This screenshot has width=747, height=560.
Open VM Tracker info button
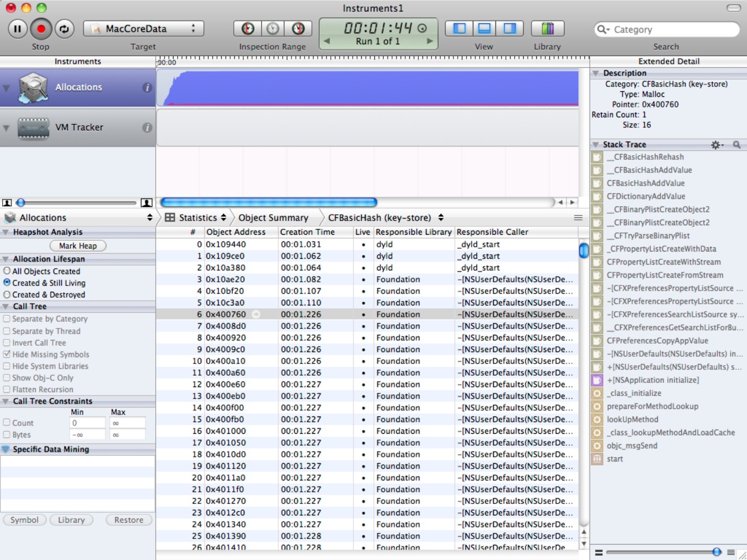(147, 127)
